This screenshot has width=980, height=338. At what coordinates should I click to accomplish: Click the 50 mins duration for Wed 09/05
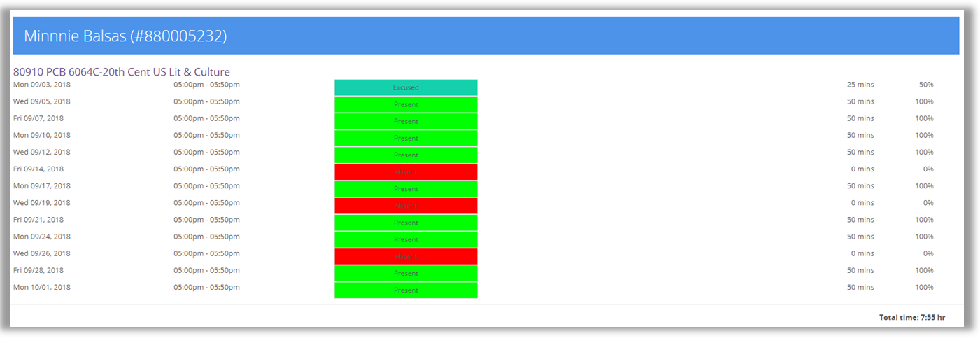(x=860, y=101)
